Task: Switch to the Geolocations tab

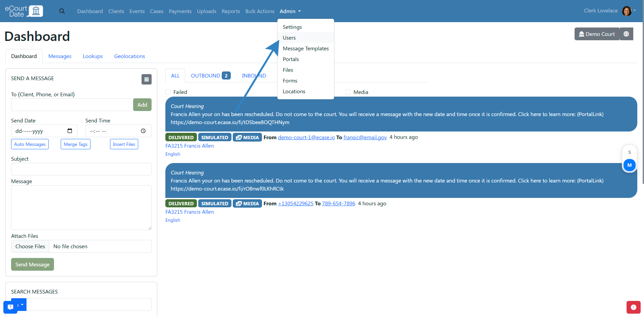Action: (x=129, y=56)
